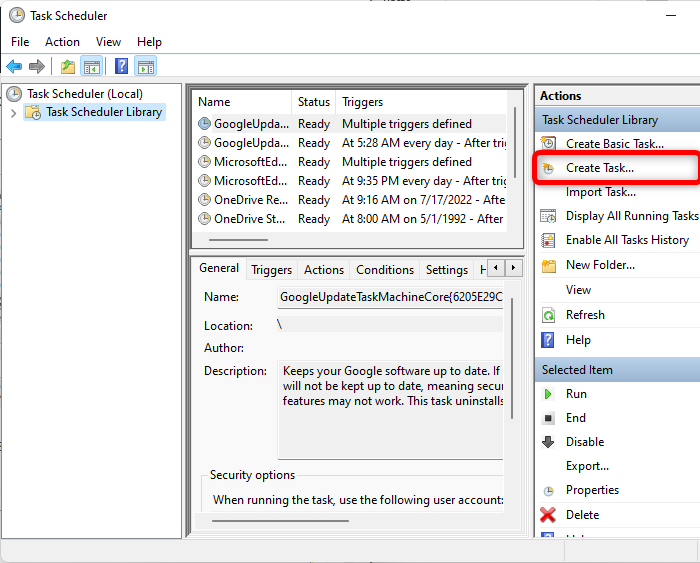Select the second GoogleUpda task at 5:28 AM
The image size is (700, 563).
coord(350,143)
